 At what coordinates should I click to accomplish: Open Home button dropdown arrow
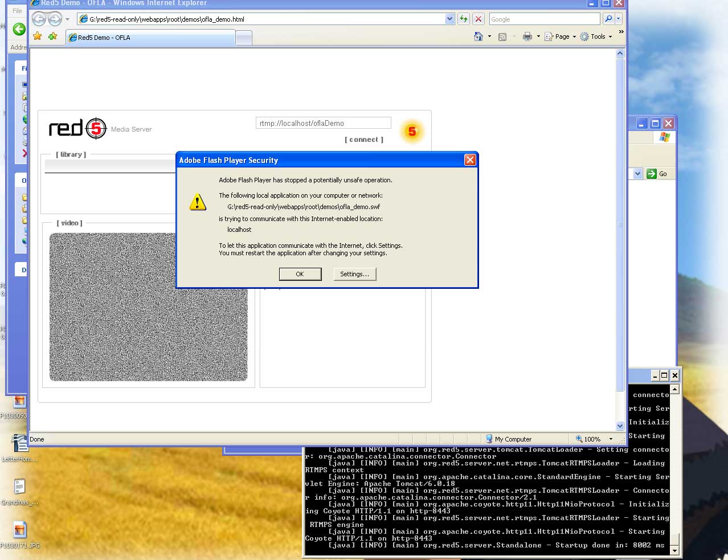point(490,36)
